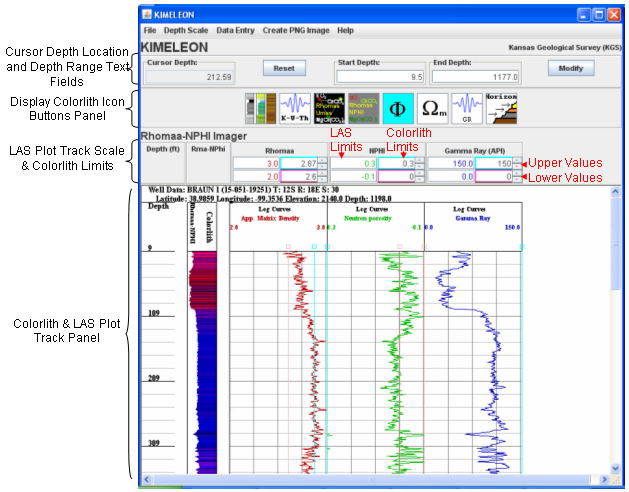This screenshot has height=492, width=629.
Task: Click the horizontal scrollbar thumb
Action: tap(372, 479)
